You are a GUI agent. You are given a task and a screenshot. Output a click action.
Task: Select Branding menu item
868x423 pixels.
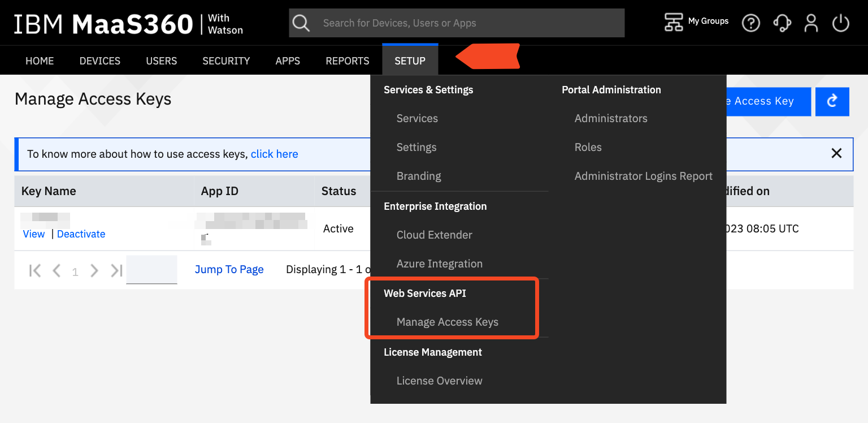(x=419, y=176)
